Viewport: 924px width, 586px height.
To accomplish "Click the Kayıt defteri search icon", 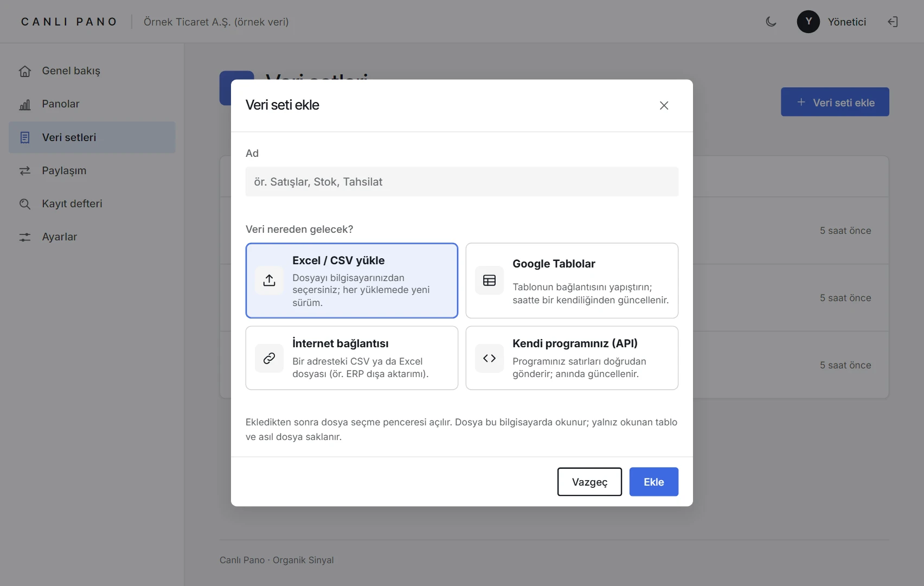I will click(25, 204).
